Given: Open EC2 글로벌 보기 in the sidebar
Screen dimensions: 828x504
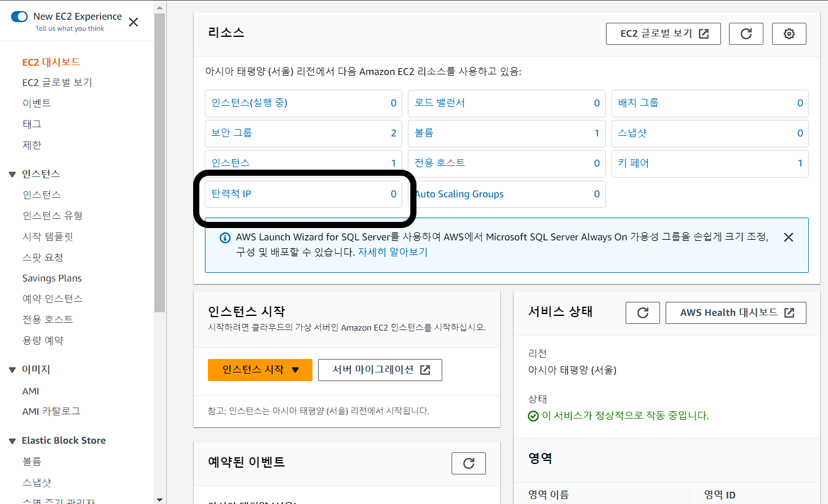Looking at the screenshot, I should [x=57, y=82].
